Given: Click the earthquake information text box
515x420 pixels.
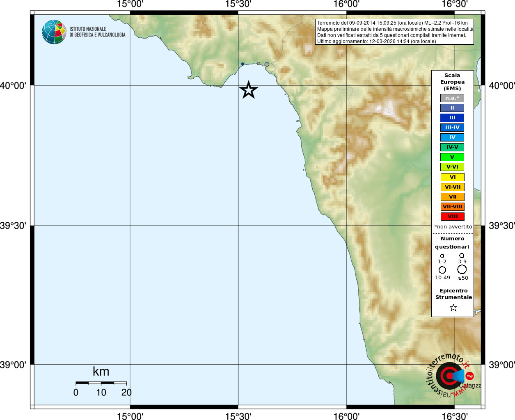Looking at the screenshot, I should click(394, 32).
